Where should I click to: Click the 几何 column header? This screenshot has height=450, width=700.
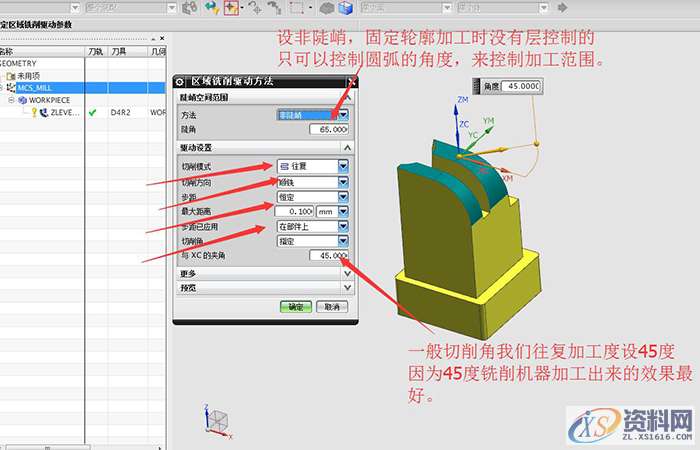click(157, 52)
